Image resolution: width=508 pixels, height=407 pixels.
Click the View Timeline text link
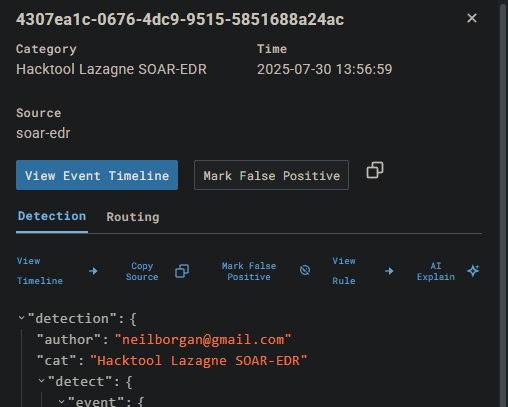pyautogui.click(x=40, y=271)
